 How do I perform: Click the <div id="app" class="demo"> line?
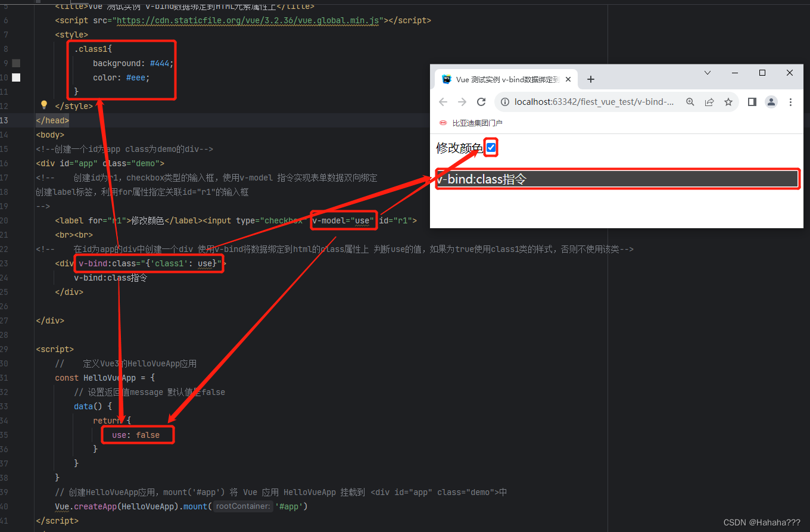(100, 163)
